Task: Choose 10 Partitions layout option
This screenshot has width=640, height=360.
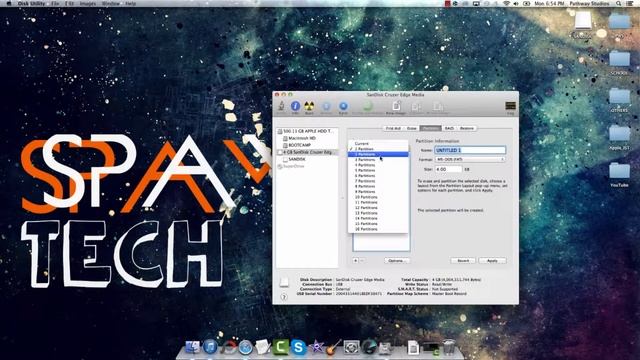Action: point(378,197)
